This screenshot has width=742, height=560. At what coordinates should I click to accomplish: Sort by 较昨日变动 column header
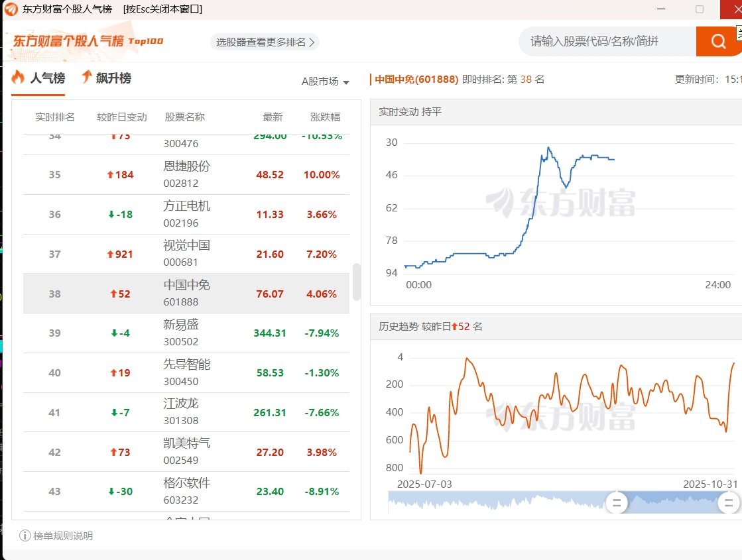[x=121, y=117]
